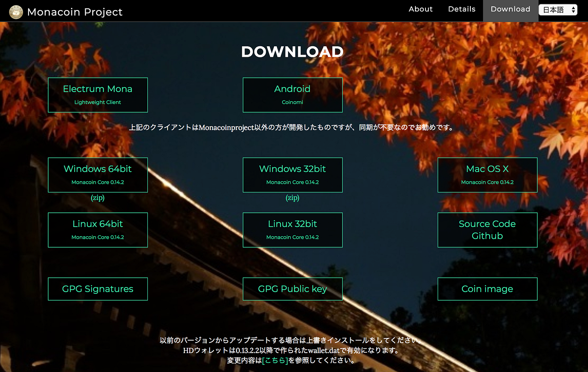
Task: Follow the [こちら] changelog link
Action: pyautogui.click(x=275, y=360)
